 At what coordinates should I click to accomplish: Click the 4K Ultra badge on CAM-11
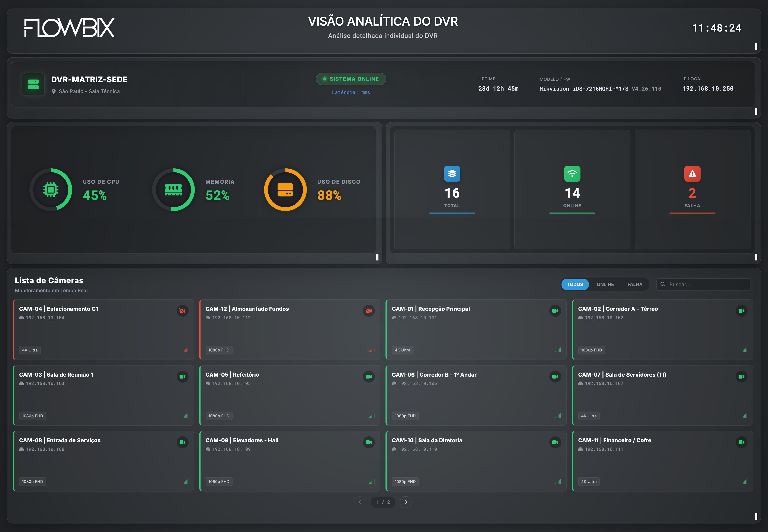589,482
